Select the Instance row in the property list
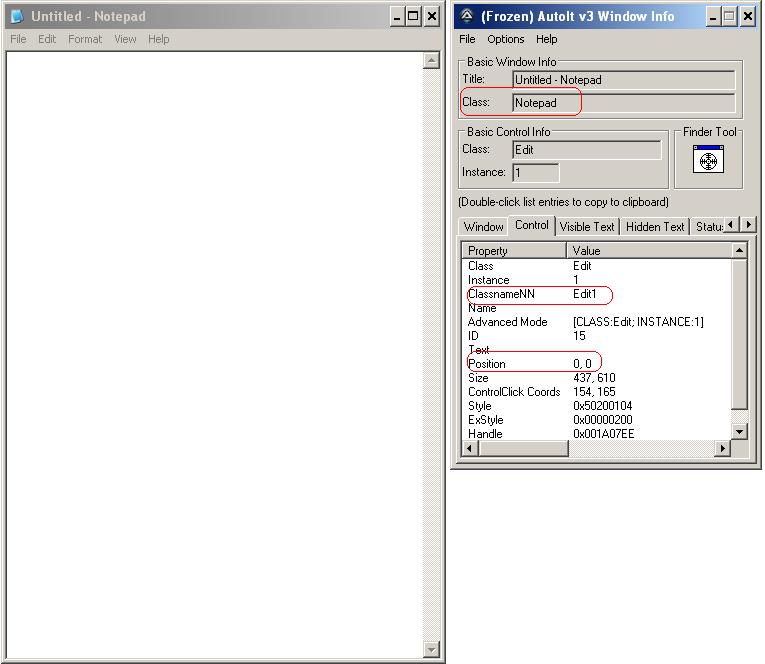Viewport: 765px width, 664px height. (597, 280)
